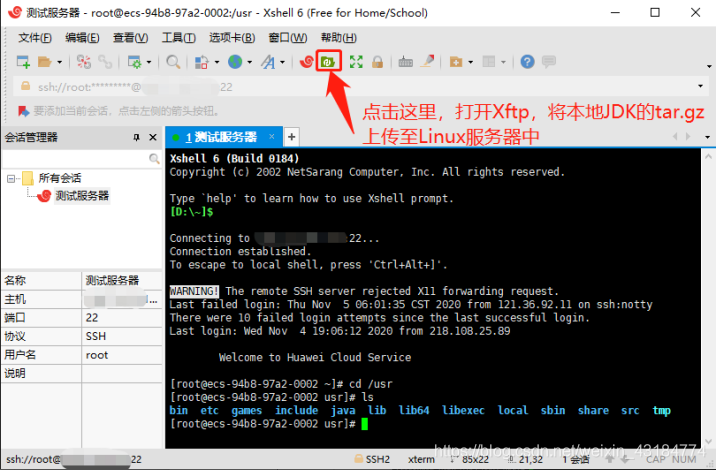Image resolution: width=716 pixels, height=470 pixels.
Task: Click the Reconnect chain-link icon
Action: tap(105, 62)
